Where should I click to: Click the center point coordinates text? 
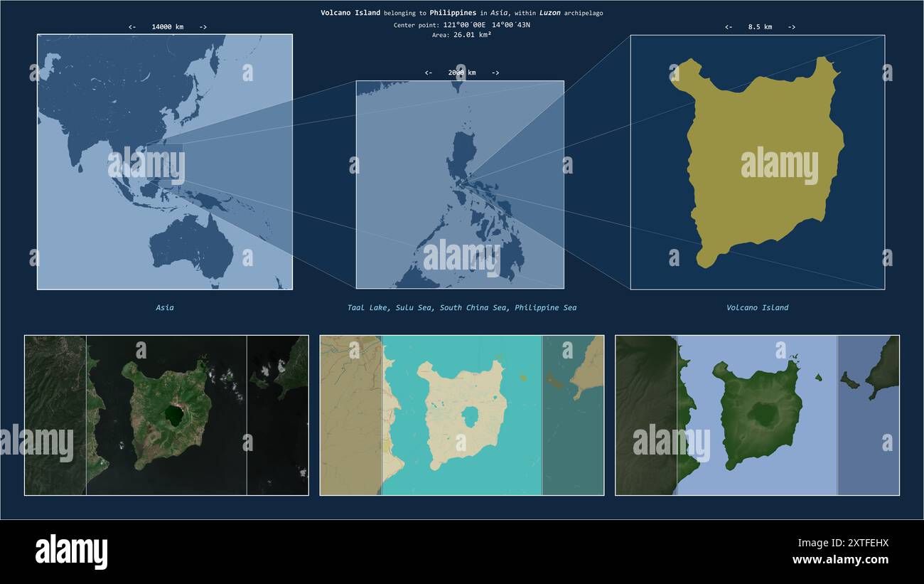(x=462, y=25)
